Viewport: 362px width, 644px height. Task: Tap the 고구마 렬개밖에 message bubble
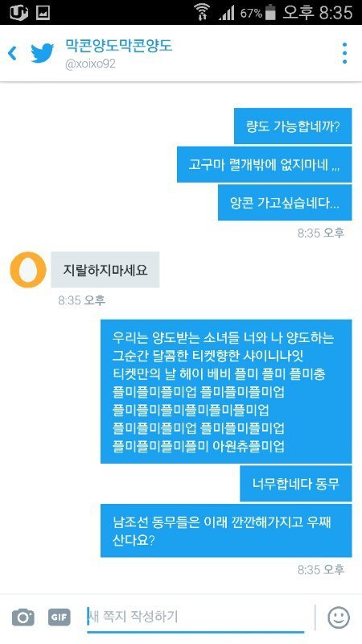pyautogui.click(x=265, y=164)
